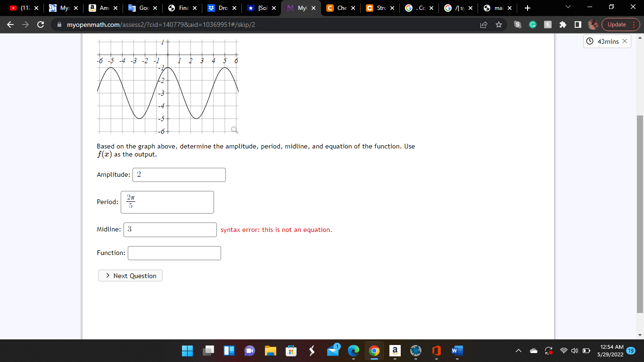
Task: Dismiss the 43mins timer with its X
Action: tap(624, 41)
